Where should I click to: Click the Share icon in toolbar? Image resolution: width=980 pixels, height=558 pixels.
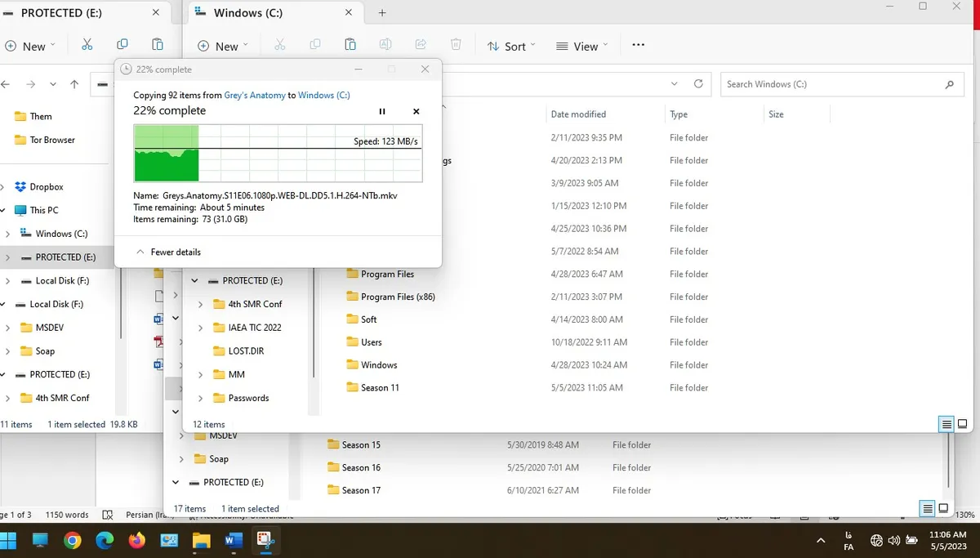(421, 45)
